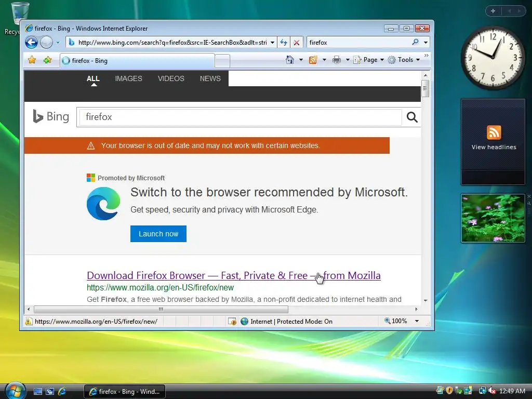The width and height of the screenshot is (532, 399).
Task: Click the sidebar clock gadget
Action: [x=493, y=58]
